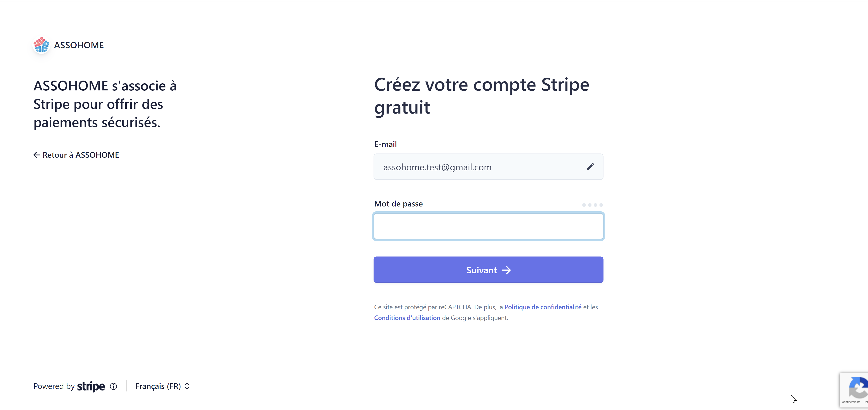The width and height of the screenshot is (868, 410).
Task: Click the E-mail field label
Action: (x=385, y=144)
